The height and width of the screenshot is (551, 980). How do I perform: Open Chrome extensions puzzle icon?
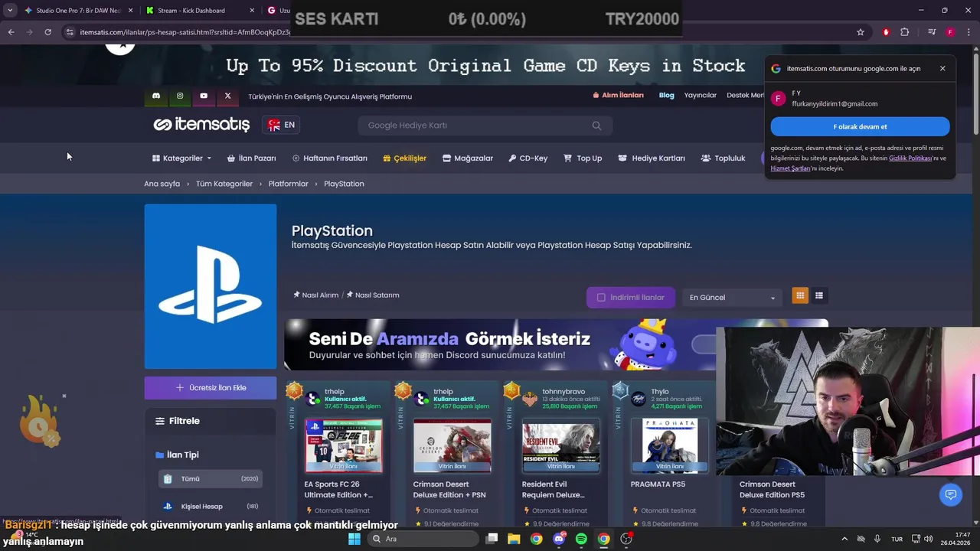(905, 32)
